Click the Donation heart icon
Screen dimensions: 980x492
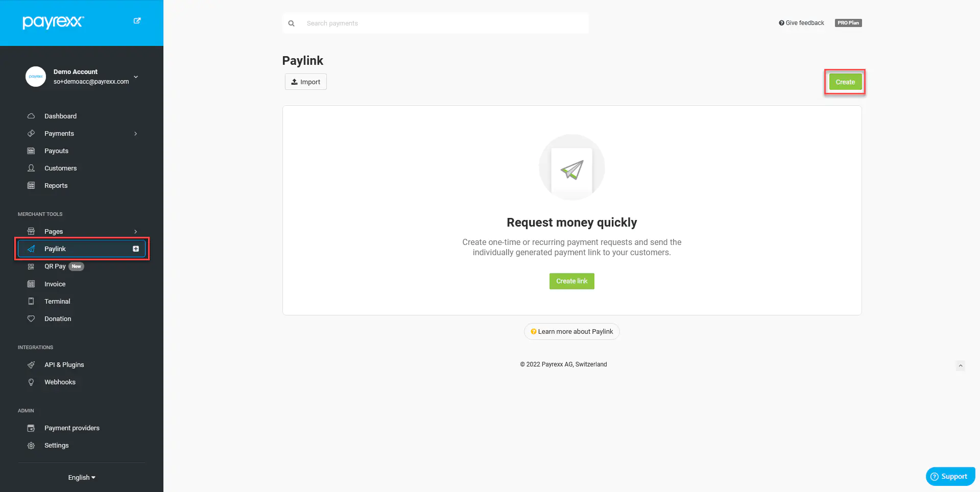point(31,318)
